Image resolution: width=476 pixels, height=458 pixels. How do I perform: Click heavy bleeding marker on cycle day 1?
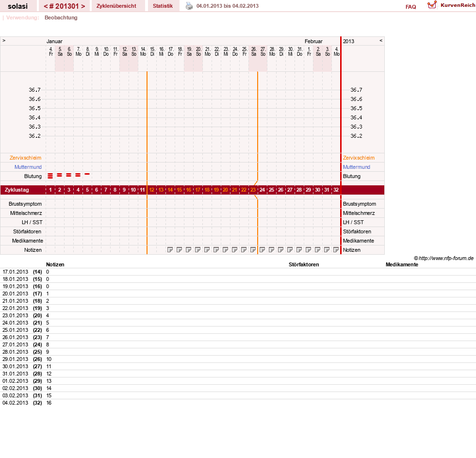point(50,176)
